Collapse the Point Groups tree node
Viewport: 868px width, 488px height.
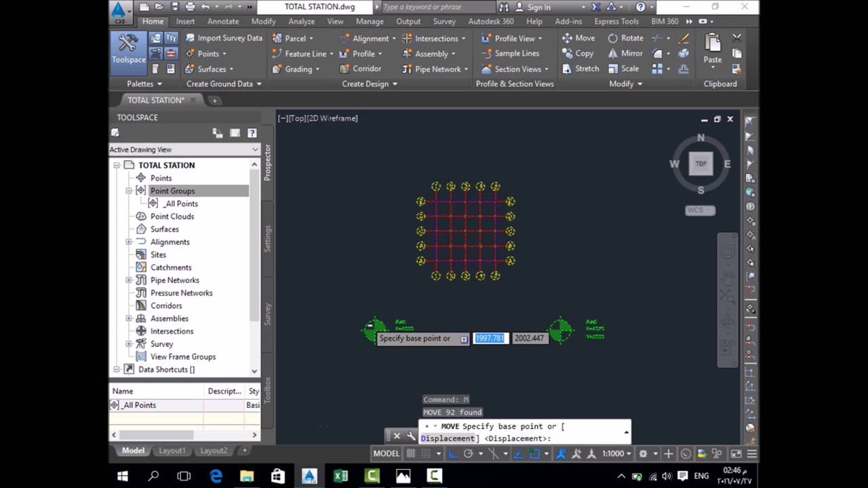point(129,191)
